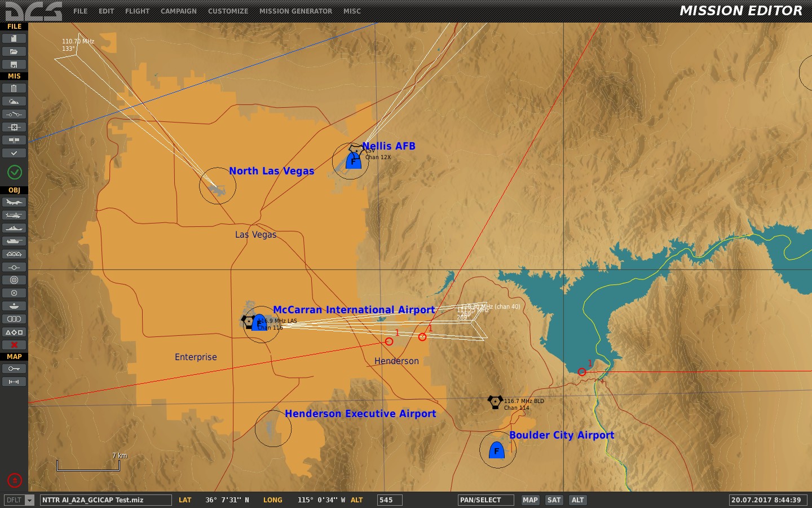
Task: Select the helicopter group placement tool
Action: [x=14, y=216]
